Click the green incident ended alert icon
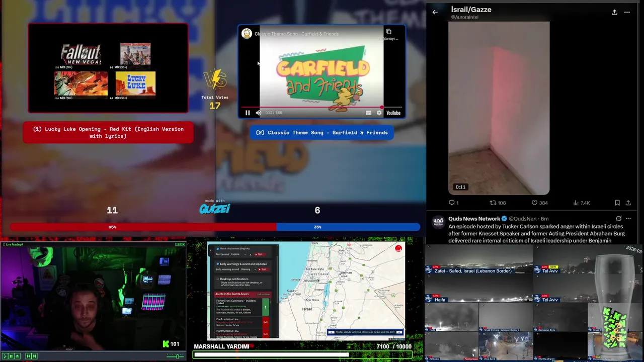644x362 pixels. 266,307
